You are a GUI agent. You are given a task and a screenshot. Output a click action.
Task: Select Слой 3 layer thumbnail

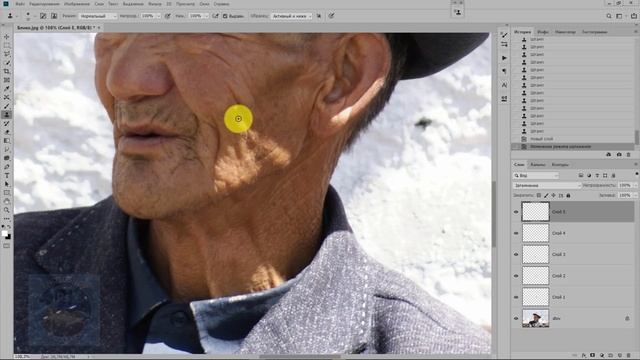point(536,254)
